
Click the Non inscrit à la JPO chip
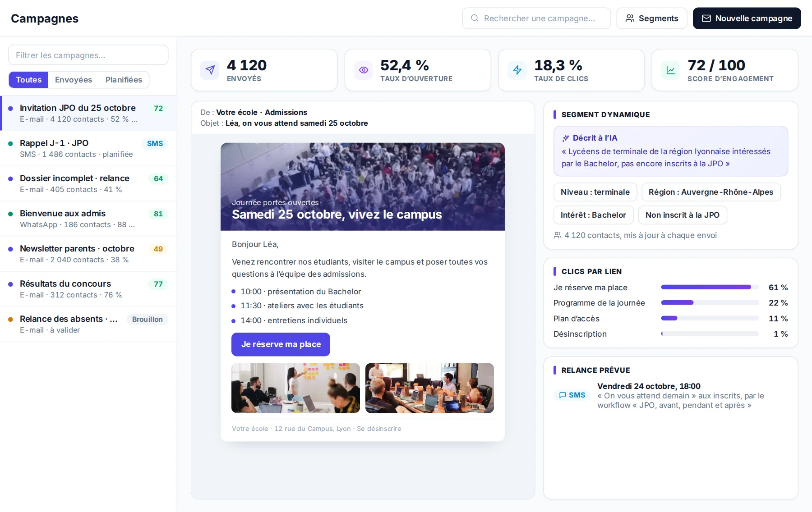[683, 215]
